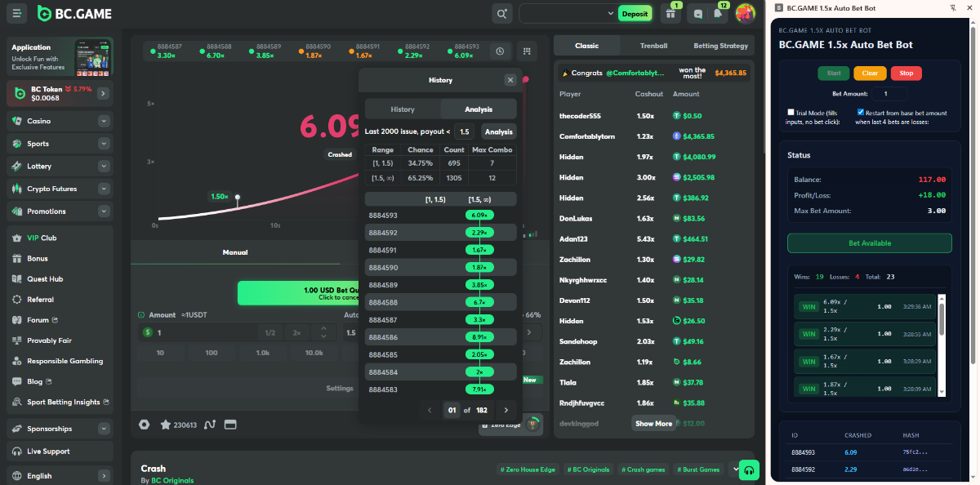This screenshot has height=485, width=980.
Task: Click the search magnifier icon
Action: coord(501,13)
